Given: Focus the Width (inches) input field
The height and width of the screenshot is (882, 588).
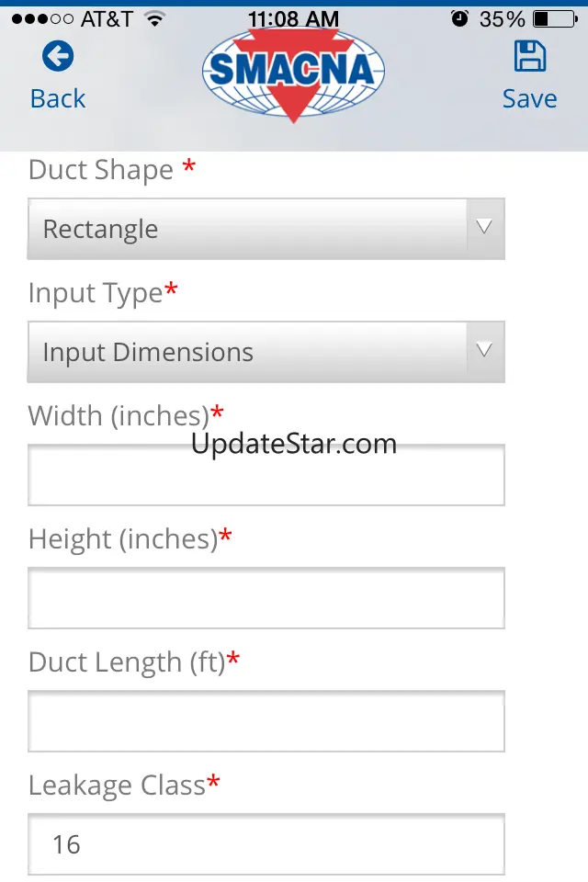Looking at the screenshot, I should [x=266, y=475].
